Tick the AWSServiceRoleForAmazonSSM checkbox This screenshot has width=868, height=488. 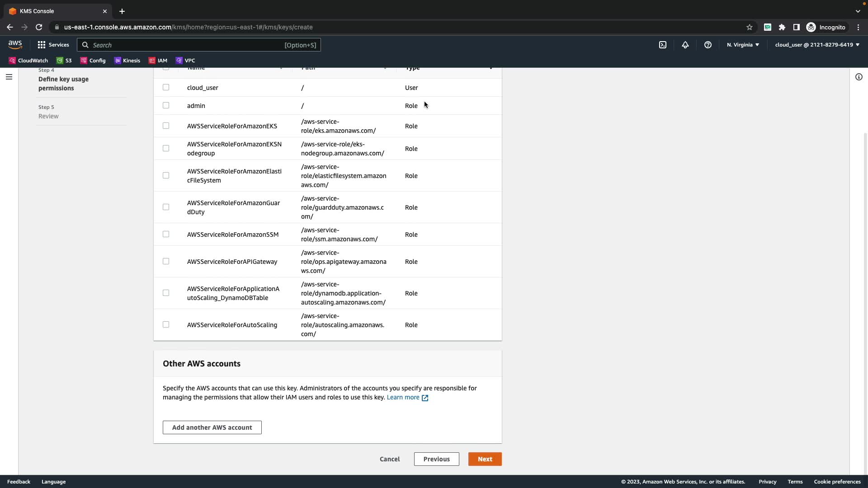166,234
